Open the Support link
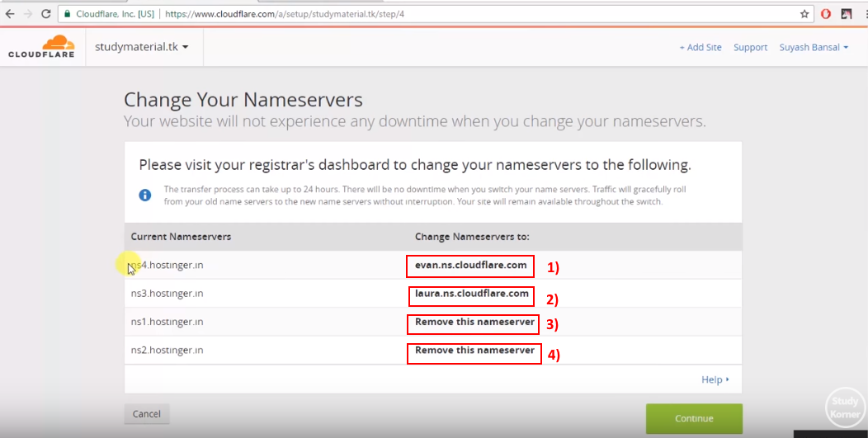 [750, 48]
